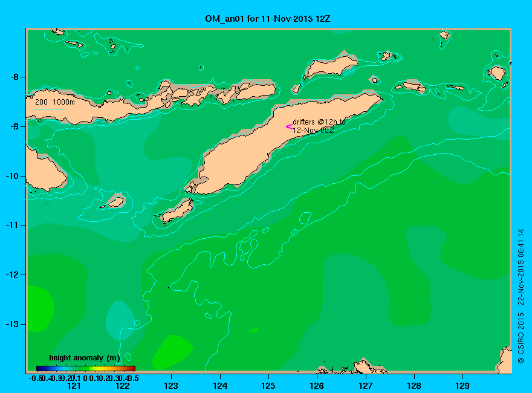Click the 'drifters @12h to' annotation text
Viewport: 532px width, 393px height.
319,122
